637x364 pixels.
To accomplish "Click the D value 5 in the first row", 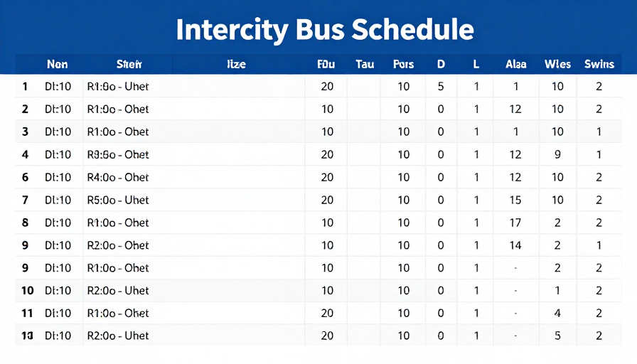I will coord(441,87).
